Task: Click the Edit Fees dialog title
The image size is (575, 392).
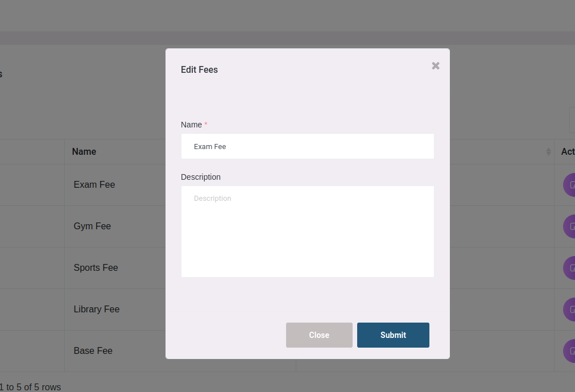Action: (x=199, y=70)
